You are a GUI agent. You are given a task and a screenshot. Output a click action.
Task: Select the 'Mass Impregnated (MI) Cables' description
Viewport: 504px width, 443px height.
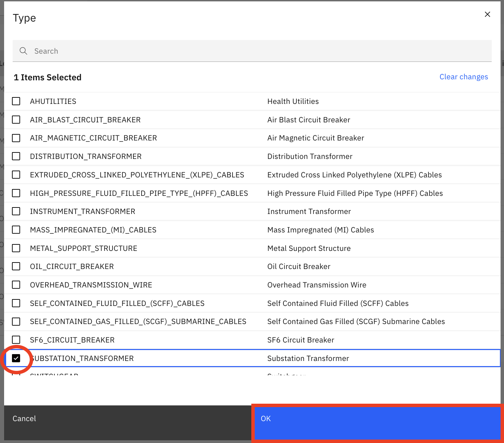click(x=321, y=230)
